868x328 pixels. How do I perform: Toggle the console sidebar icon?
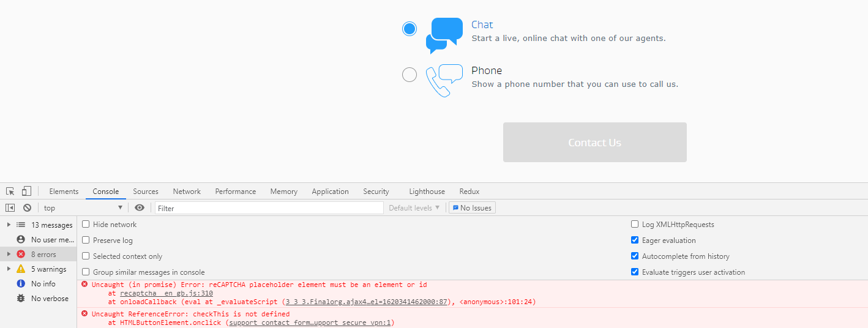click(x=10, y=208)
